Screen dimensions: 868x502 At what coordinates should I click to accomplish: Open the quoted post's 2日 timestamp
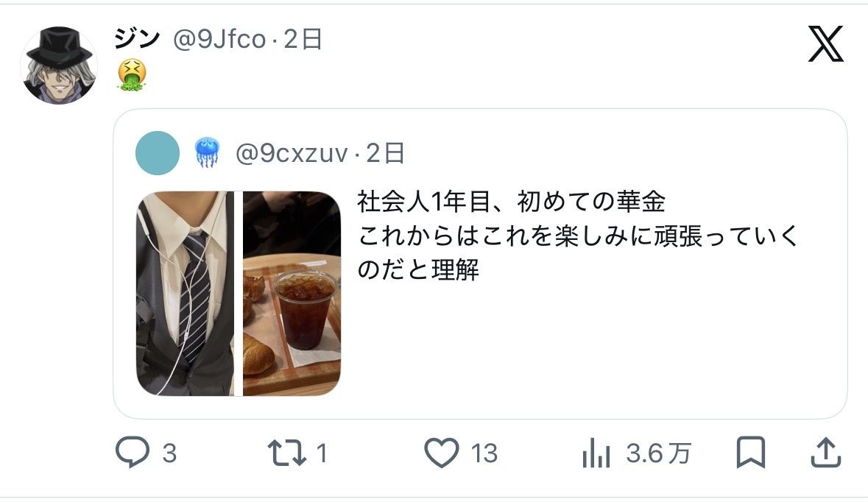(385, 153)
